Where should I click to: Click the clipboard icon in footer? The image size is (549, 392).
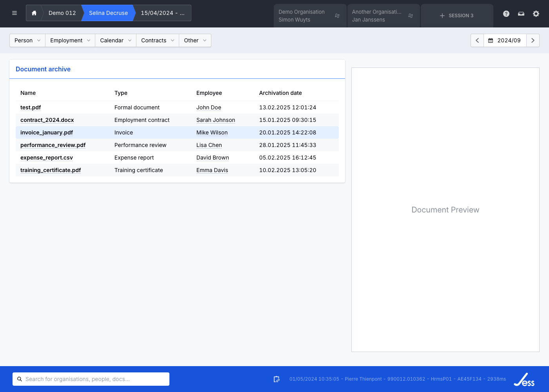tap(276, 379)
